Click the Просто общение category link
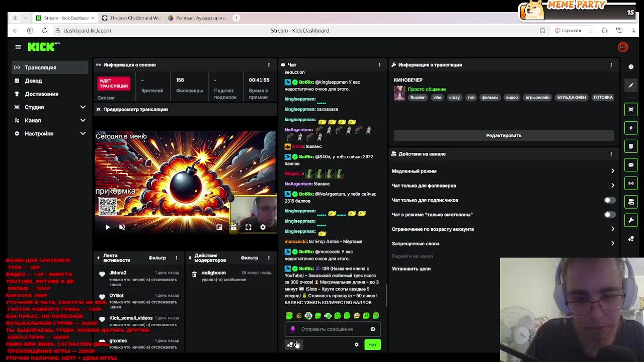Viewport: 644px width, 362px height. point(427,89)
